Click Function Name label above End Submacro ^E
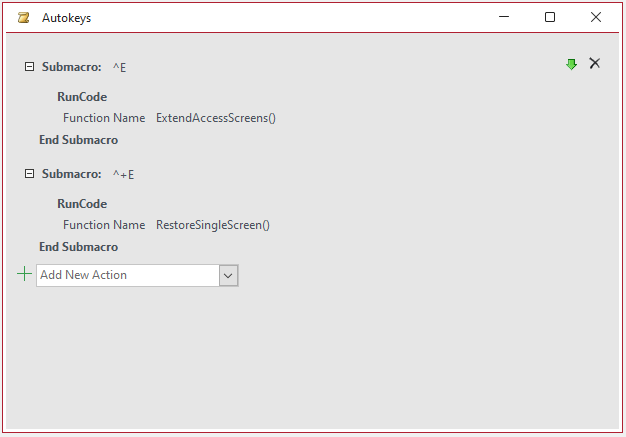The height and width of the screenshot is (437, 626). 104,118
